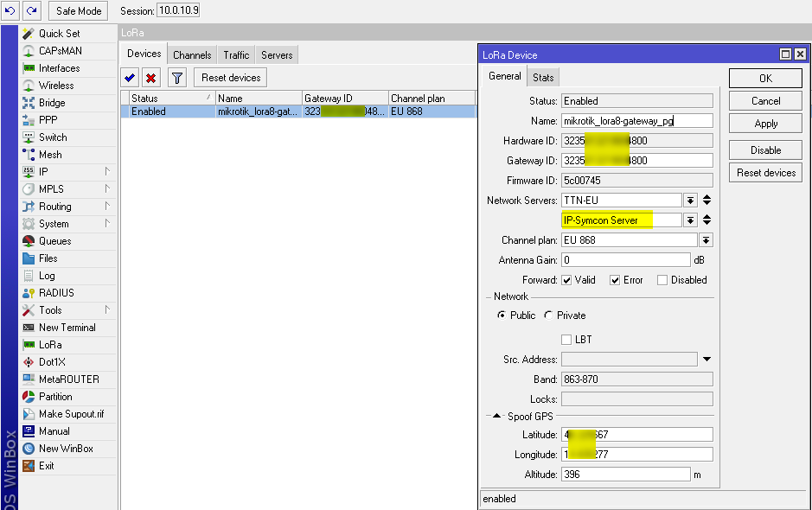Open Manual book icon
Screen dimensions: 812x510
click(29, 431)
